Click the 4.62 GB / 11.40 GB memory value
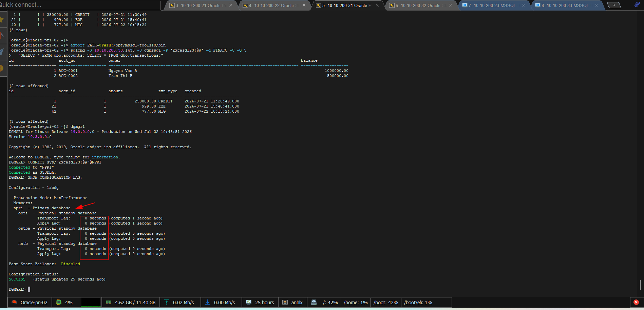This screenshot has height=310, width=644. 135,303
